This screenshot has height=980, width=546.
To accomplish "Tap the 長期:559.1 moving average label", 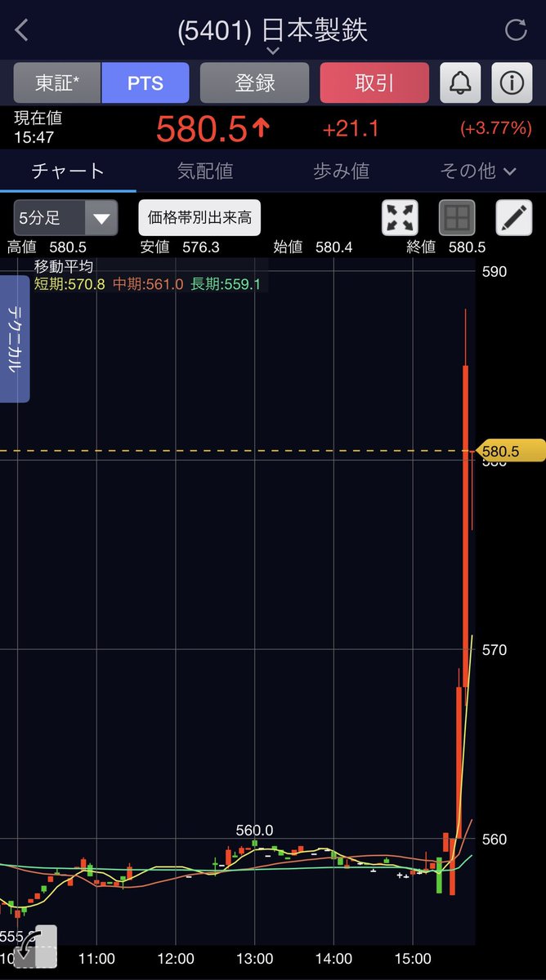I will pyautogui.click(x=225, y=284).
